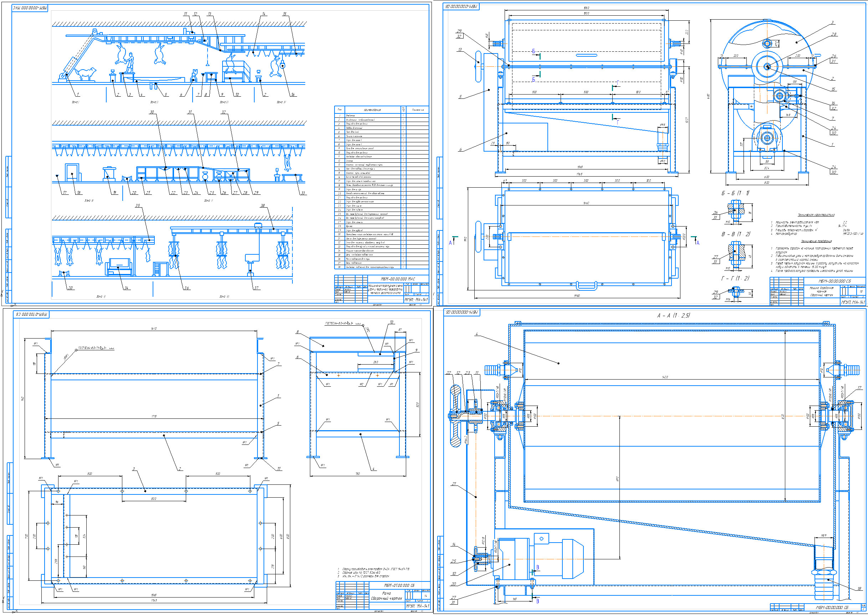Viewport: 868px width, 615px height.
Task: Select callout 4 under frame side view
Action: coord(373,469)
